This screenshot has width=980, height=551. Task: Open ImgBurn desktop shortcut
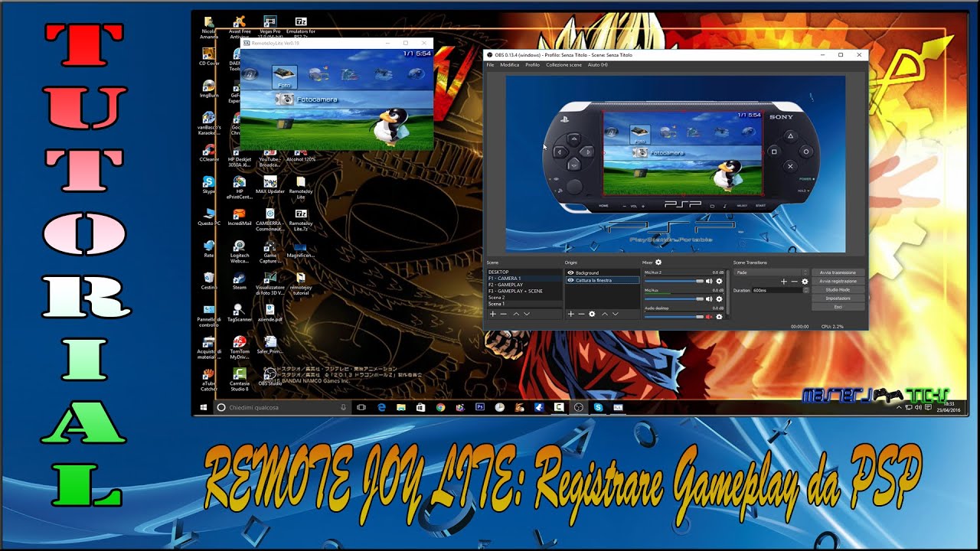tap(208, 89)
